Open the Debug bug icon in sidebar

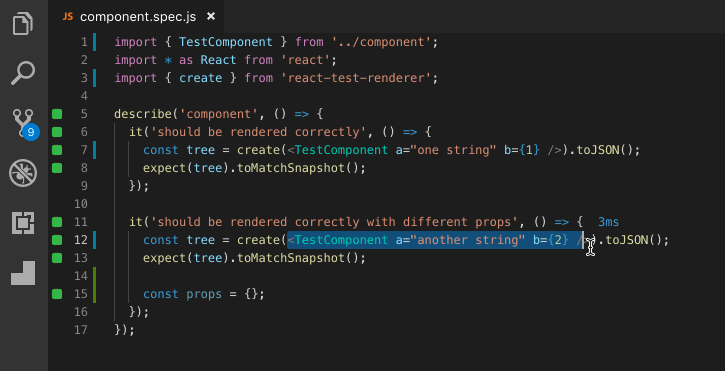23,173
